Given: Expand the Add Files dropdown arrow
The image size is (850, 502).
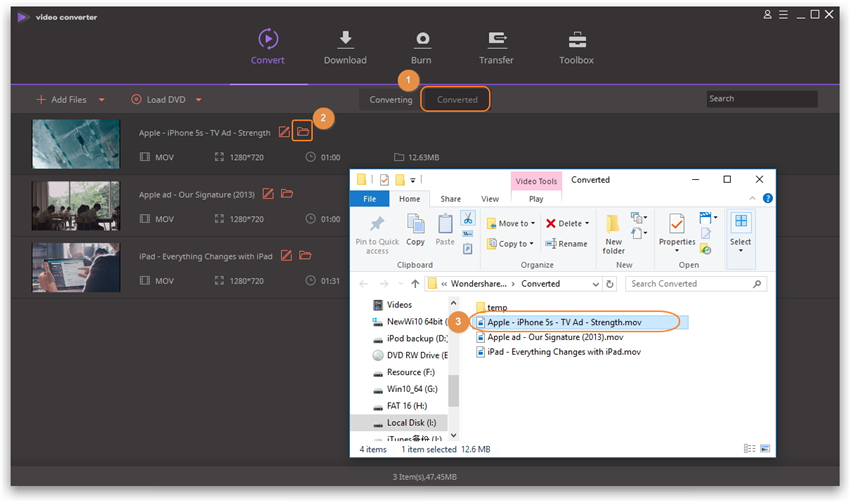Looking at the screenshot, I should (x=101, y=100).
